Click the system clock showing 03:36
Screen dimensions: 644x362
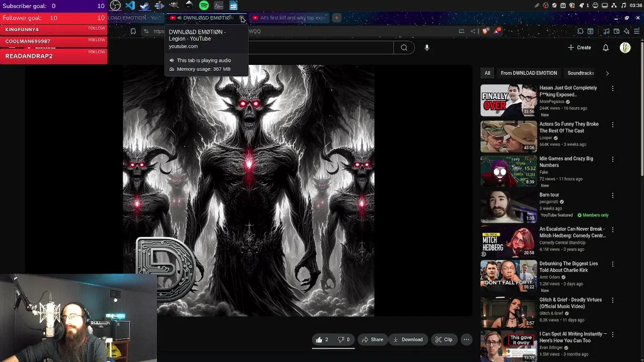(x=636, y=6)
